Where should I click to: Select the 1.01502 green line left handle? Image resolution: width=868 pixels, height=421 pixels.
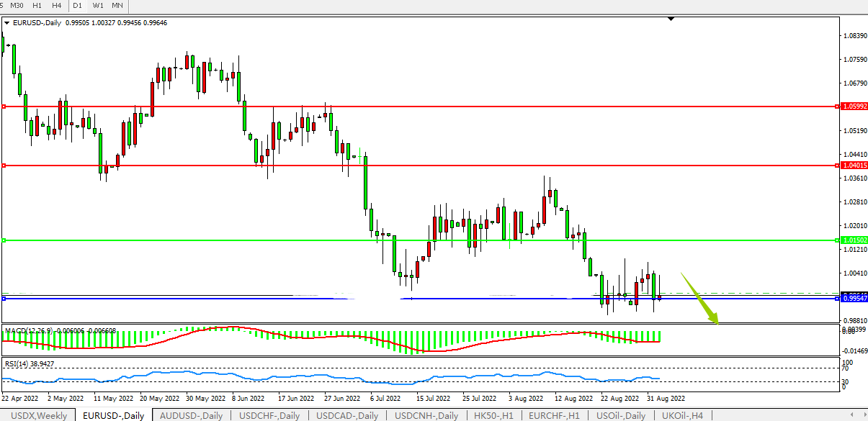coord(4,240)
